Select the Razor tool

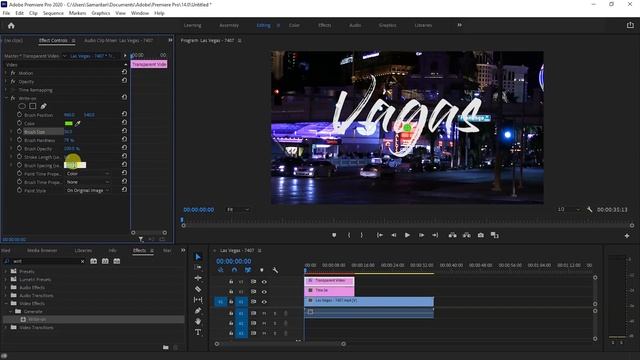[x=198, y=289]
